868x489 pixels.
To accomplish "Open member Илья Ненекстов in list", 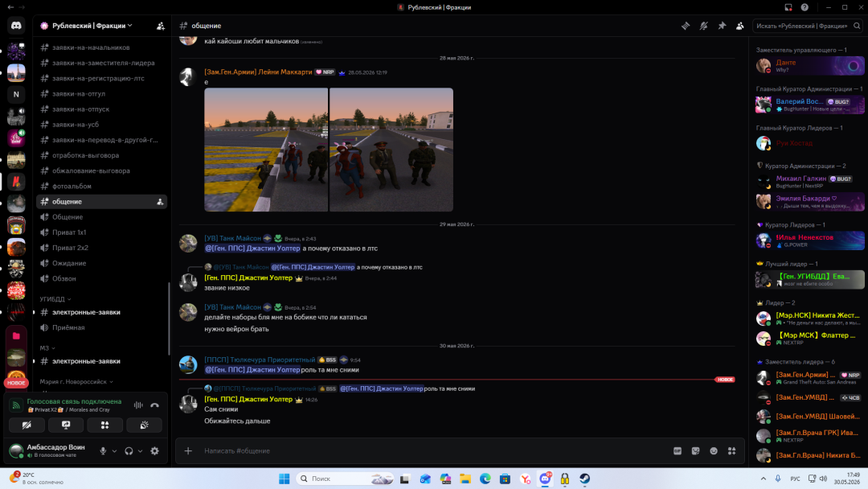I will point(809,241).
